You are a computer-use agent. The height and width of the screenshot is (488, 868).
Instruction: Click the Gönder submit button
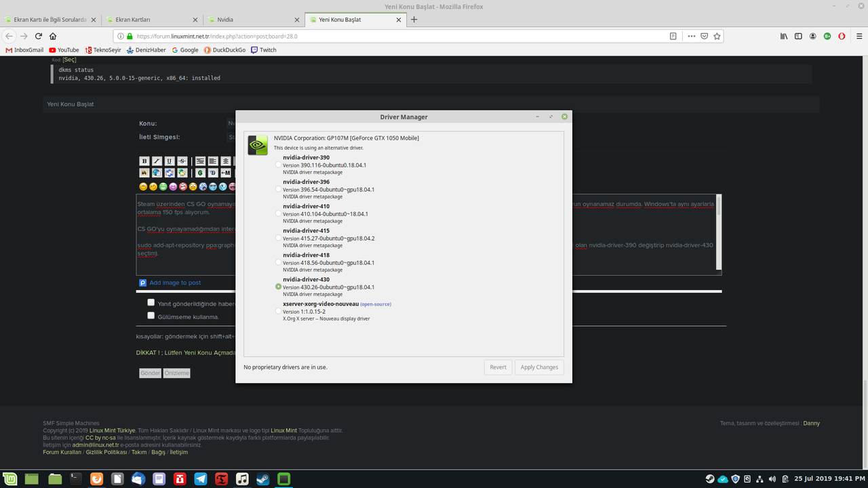point(150,373)
